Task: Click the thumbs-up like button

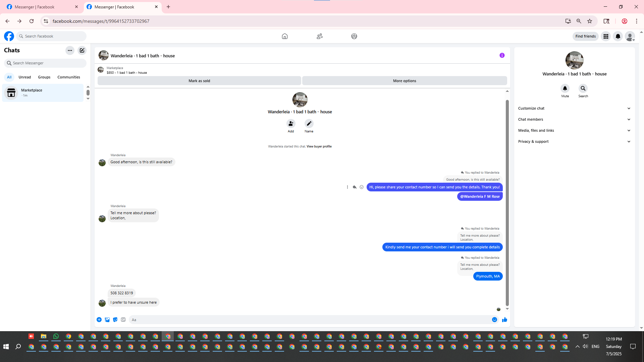Action: (x=504, y=320)
